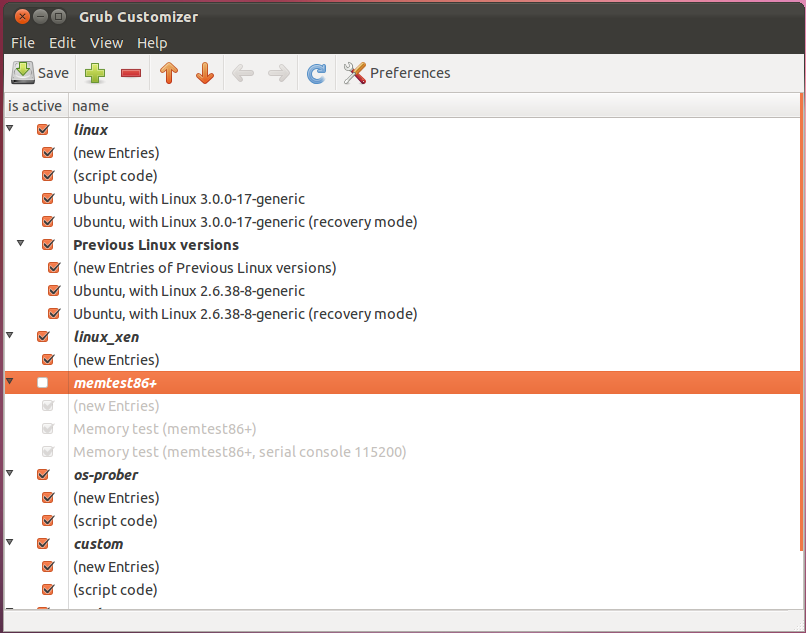This screenshot has width=806, height=633.
Task: Select 'Ubuntu, with Linux 3.0.0-17-generic (recovery mode)'
Action: coord(245,222)
